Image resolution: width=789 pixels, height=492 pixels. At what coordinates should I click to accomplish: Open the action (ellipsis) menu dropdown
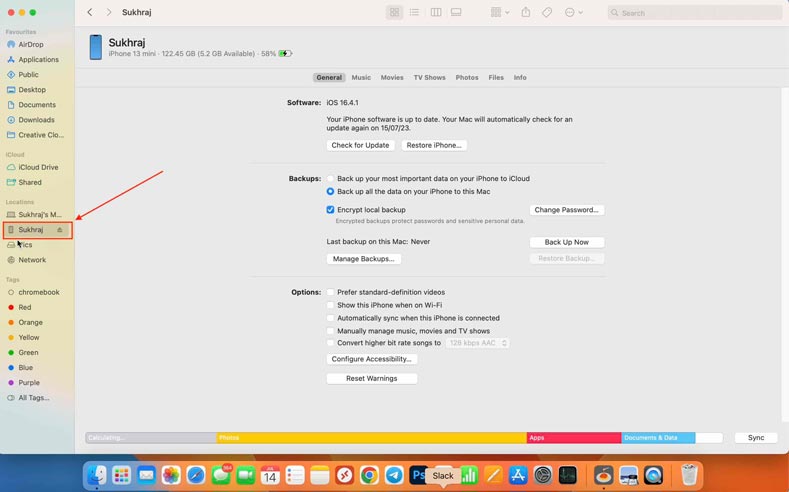(x=574, y=13)
